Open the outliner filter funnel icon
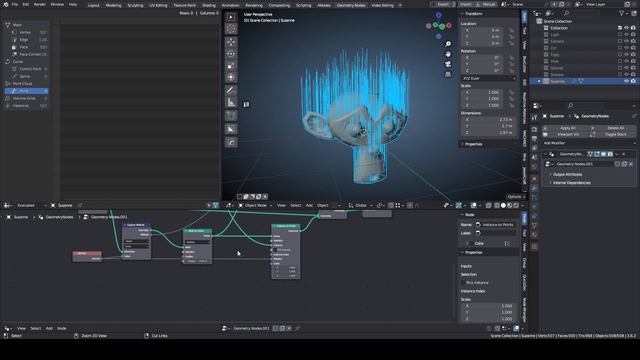This screenshot has height=360, width=640. pos(622,13)
